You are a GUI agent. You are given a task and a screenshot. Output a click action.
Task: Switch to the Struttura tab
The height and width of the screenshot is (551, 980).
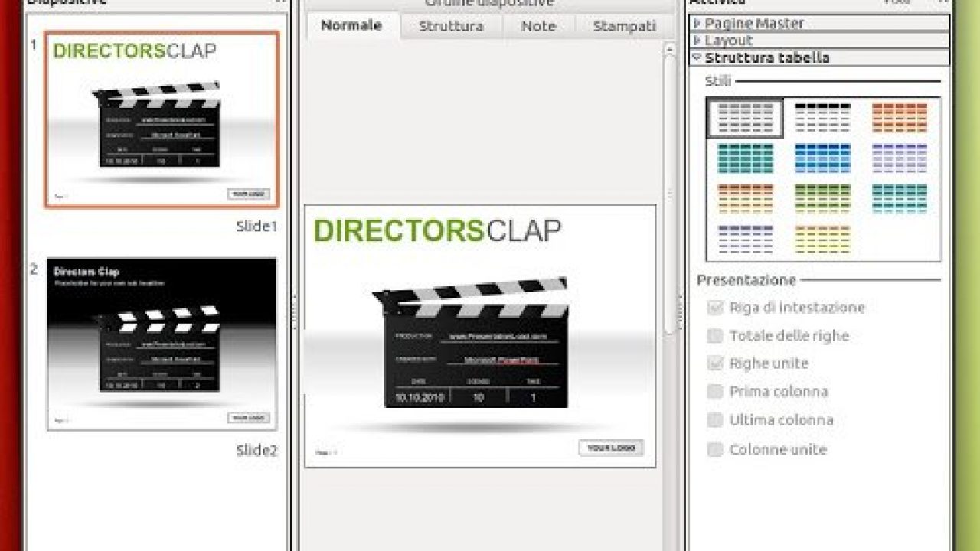click(451, 26)
